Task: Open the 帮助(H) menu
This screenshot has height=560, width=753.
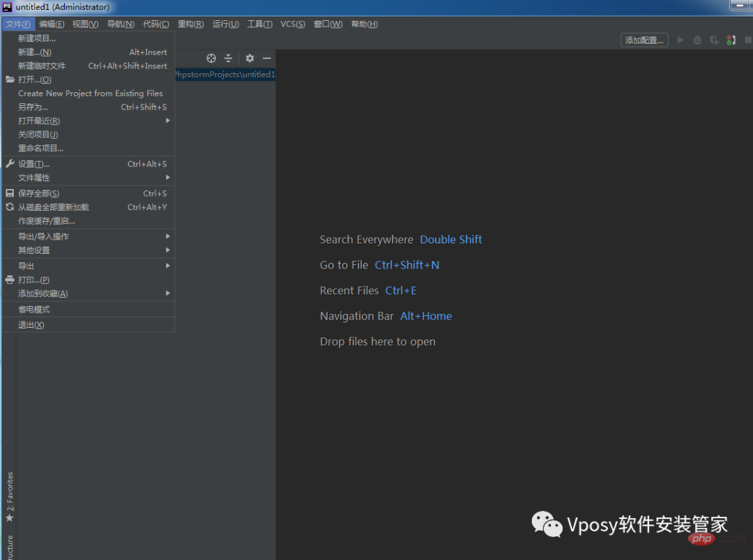Action: 365,24
